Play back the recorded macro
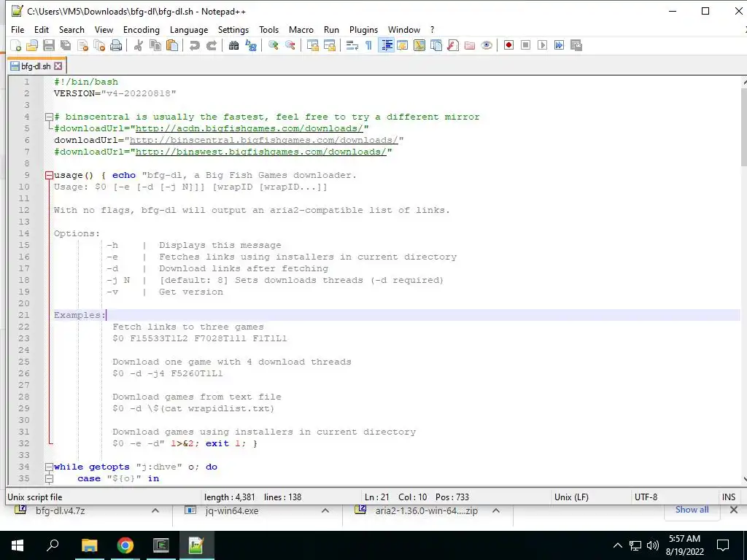 click(542, 45)
